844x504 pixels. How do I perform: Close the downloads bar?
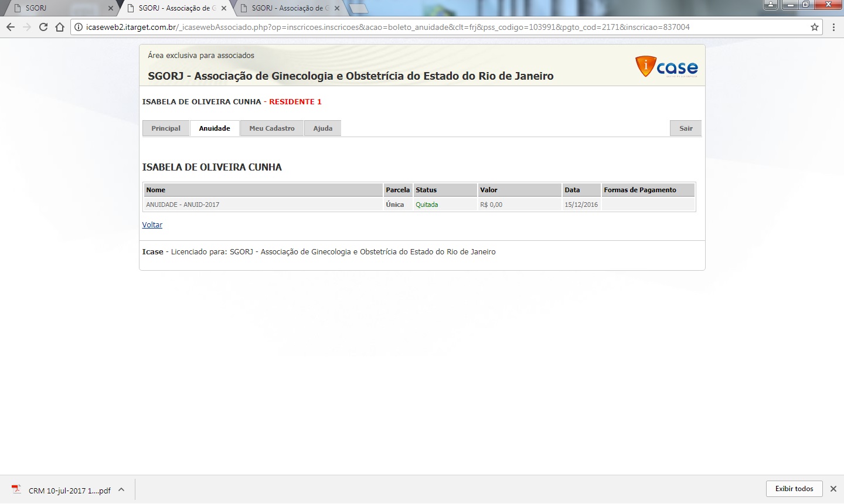click(x=833, y=489)
